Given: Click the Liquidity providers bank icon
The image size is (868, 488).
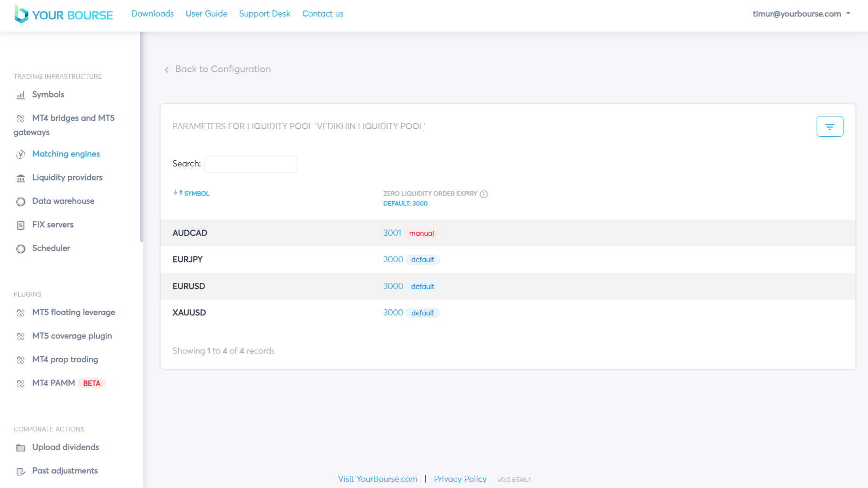Looking at the screenshot, I should (21, 178).
